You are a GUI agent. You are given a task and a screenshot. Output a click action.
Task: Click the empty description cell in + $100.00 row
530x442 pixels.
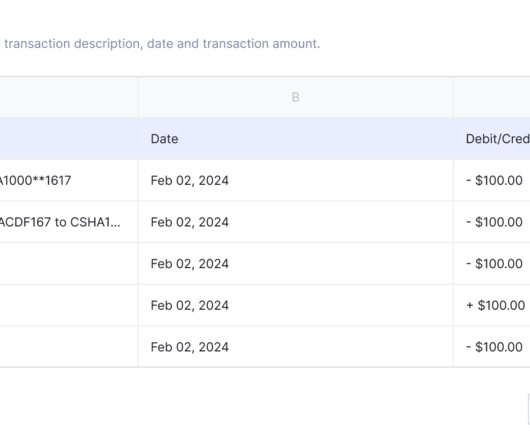click(69, 305)
